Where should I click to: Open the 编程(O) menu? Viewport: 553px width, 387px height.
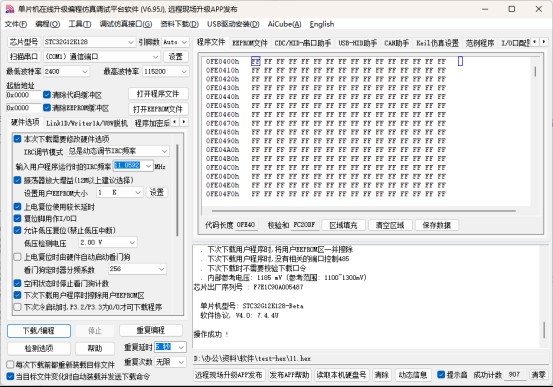coord(48,24)
